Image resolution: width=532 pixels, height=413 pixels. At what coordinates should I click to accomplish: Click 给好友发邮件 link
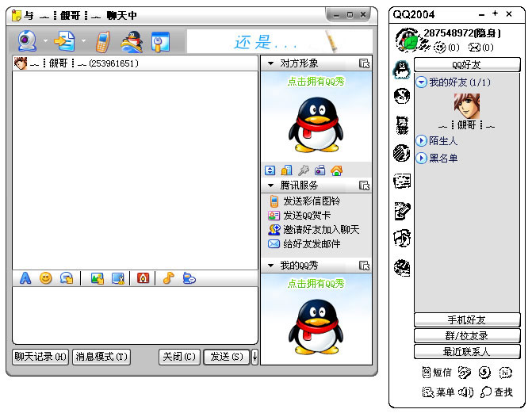coord(312,244)
